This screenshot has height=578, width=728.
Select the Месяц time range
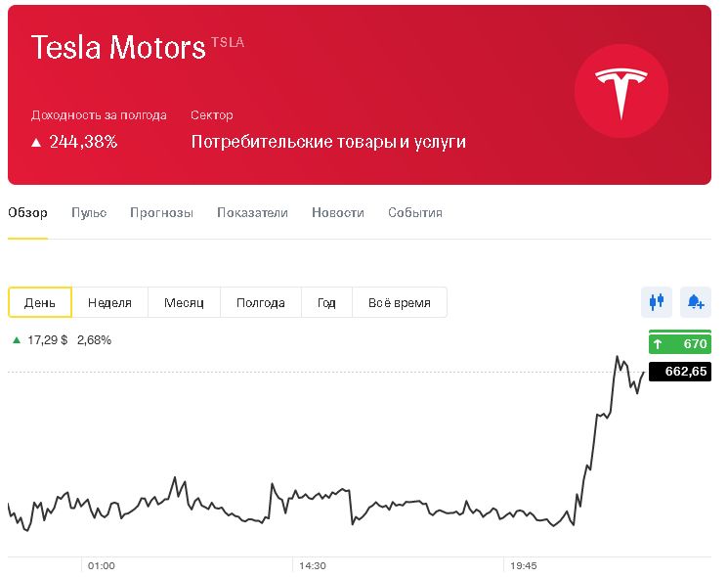click(184, 302)
